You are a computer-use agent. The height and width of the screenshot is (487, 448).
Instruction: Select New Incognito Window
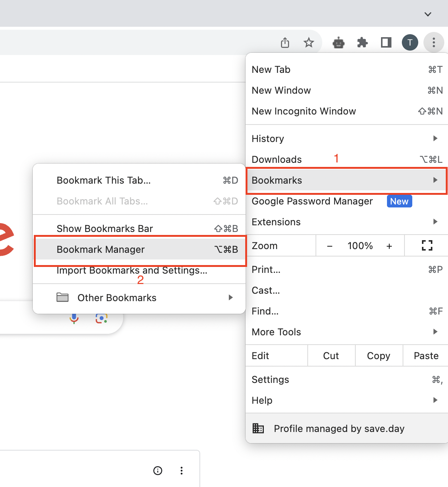[304, 111]
